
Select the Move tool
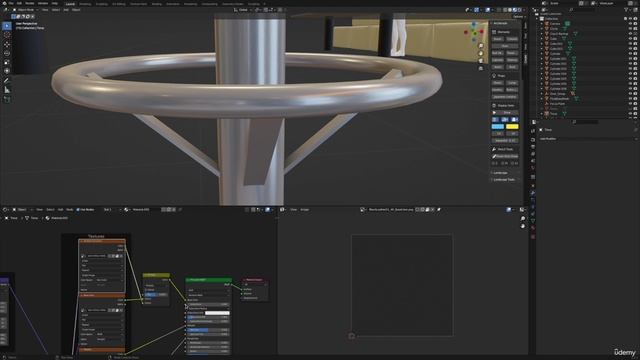click(x=7, y=44)
